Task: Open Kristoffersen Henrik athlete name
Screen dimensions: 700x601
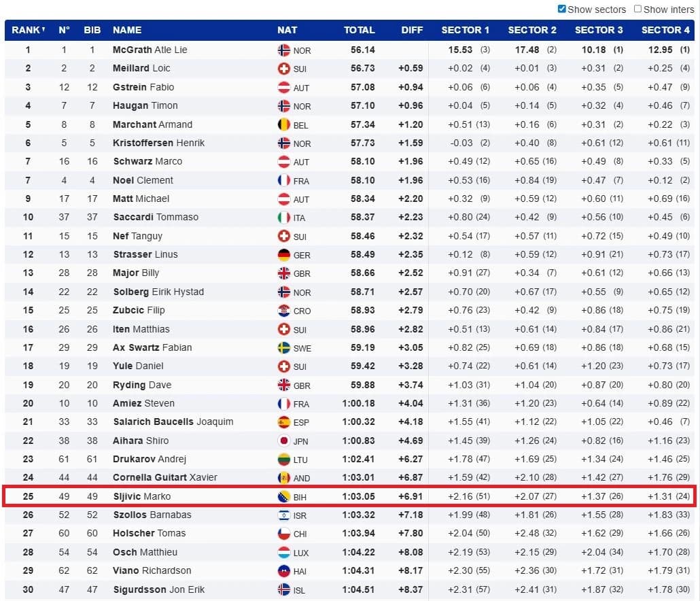Action: click(158, 143)
